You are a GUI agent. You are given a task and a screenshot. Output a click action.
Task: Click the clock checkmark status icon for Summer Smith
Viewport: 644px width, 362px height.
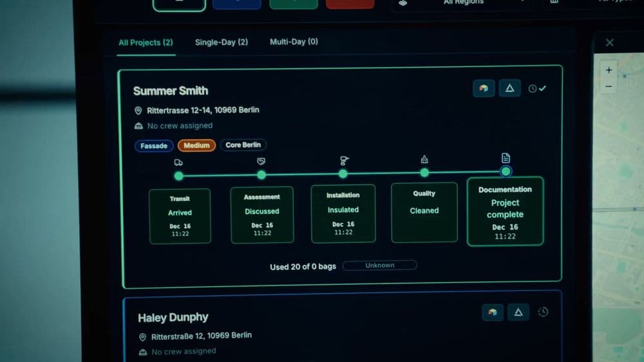[x=537, y=88]
